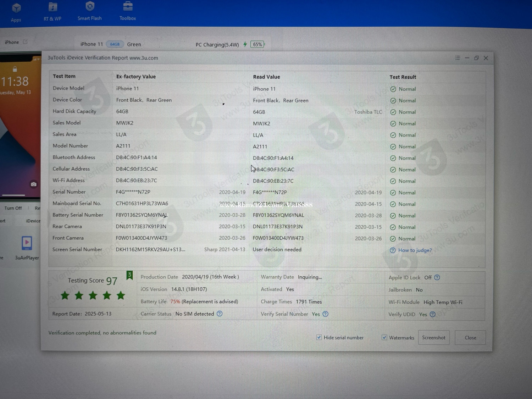Click the PC Charging(5.4W) status text
Image resolution: width=532 pixels, height=399 pixels.
[217, 45]
